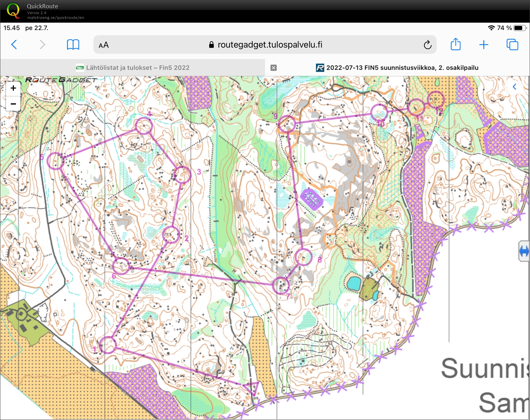Click the routegadget.tulospalvelu.fi address field
The image size is (530, 420).
(265, 45)
